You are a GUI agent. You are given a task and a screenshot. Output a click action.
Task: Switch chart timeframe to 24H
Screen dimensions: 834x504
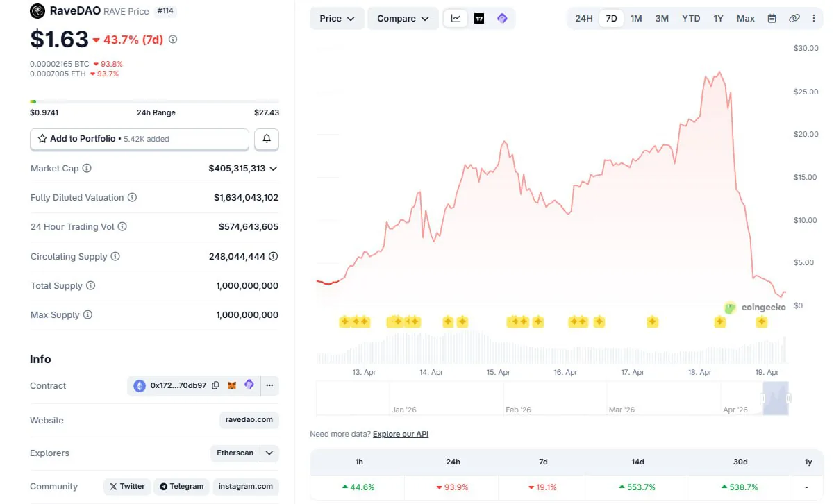pos(584,18)
